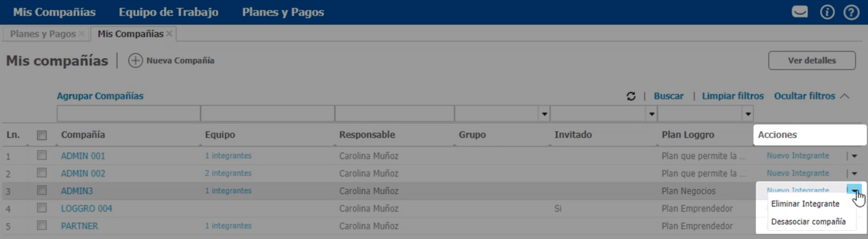Close the Mis Compañías tab
This screenshot has height=239, width=868.
[x=169, y=34]
